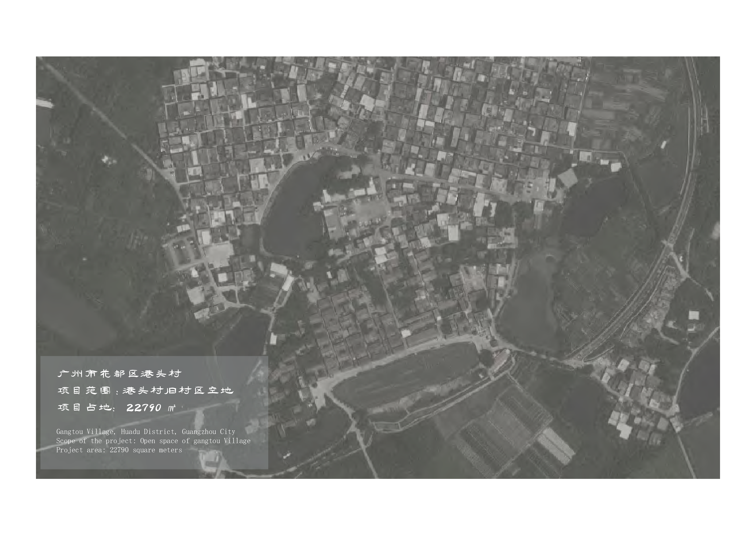Click the black right margin bar

point(738,266)
